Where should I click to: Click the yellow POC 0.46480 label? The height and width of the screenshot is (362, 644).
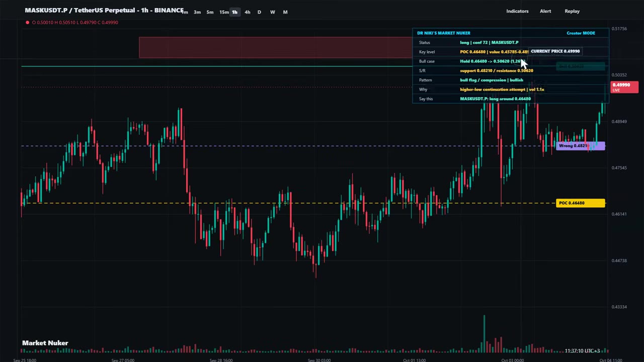point(581,203)
